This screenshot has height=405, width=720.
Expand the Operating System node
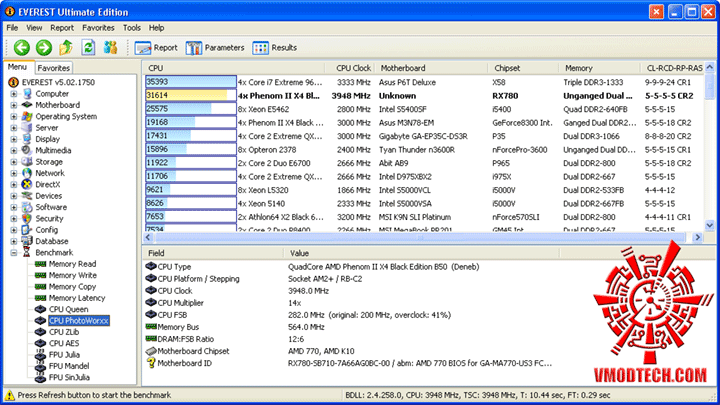coord(14,117)
